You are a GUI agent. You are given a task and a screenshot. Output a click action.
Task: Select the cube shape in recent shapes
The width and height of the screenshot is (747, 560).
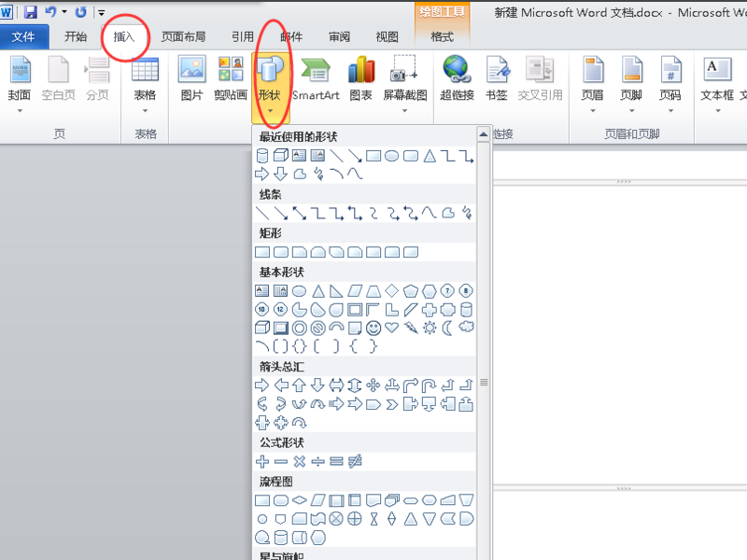pos(281,155)
